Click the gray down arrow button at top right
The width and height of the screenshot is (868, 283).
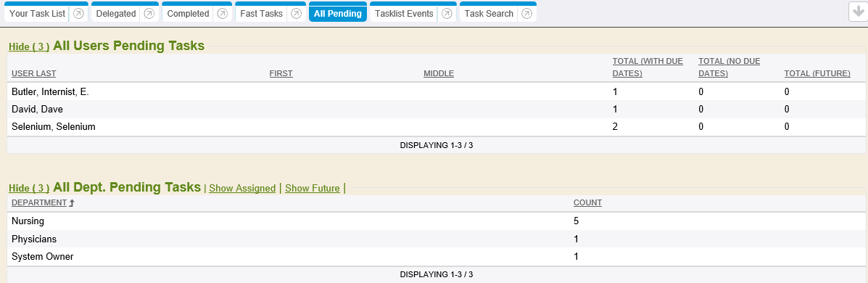coord(857,12)
